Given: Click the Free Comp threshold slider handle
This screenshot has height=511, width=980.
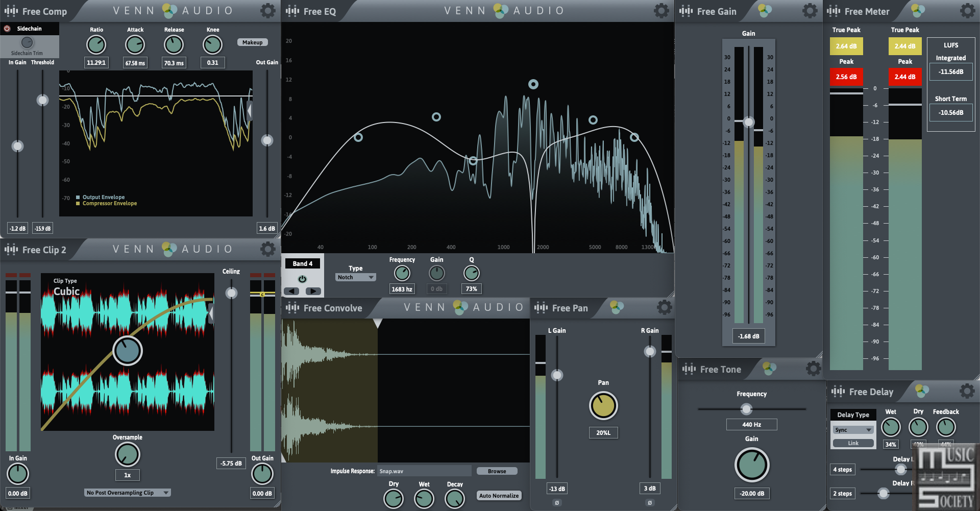Looking at the screenshot, I should (x=43, y=100).
